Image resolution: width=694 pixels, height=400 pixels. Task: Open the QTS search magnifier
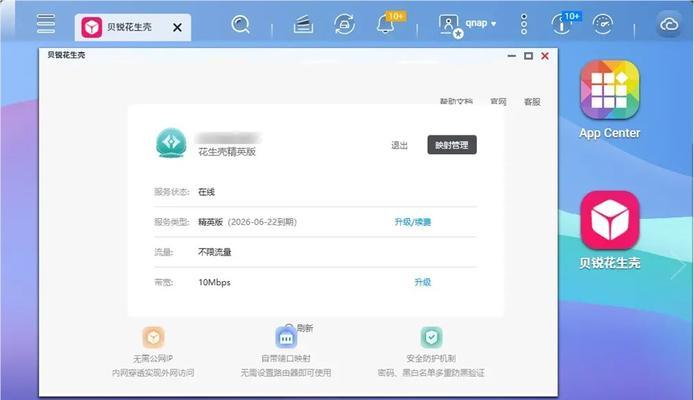click(240, 24)
